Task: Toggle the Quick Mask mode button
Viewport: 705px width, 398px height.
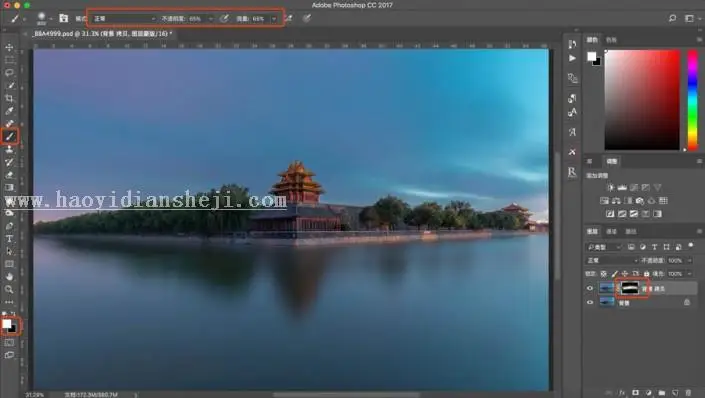Action: coord(9,343)
